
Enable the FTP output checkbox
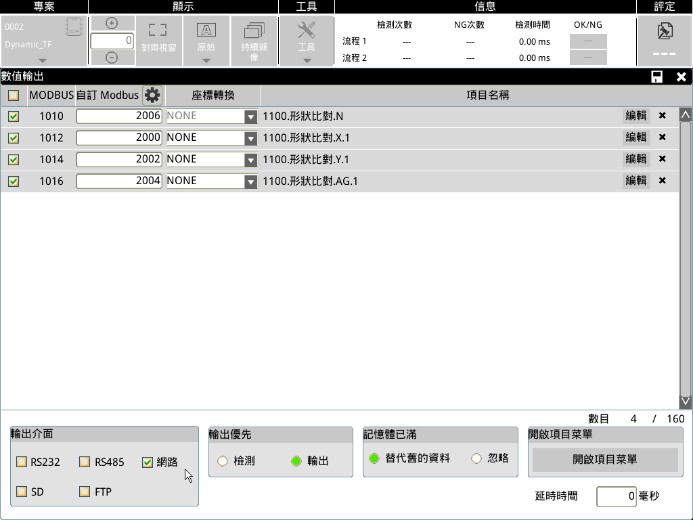(x=85, y=492)
